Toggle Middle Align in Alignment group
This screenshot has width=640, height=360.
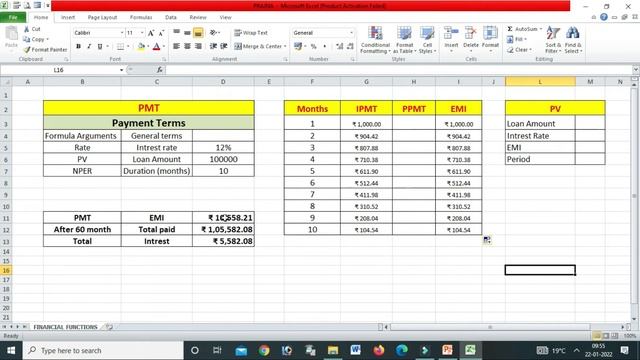coord(187,32)
